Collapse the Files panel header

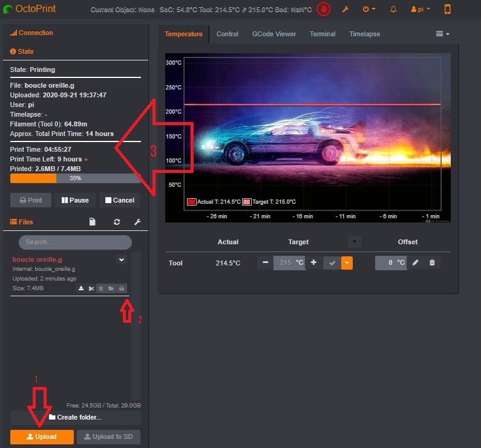21,222
